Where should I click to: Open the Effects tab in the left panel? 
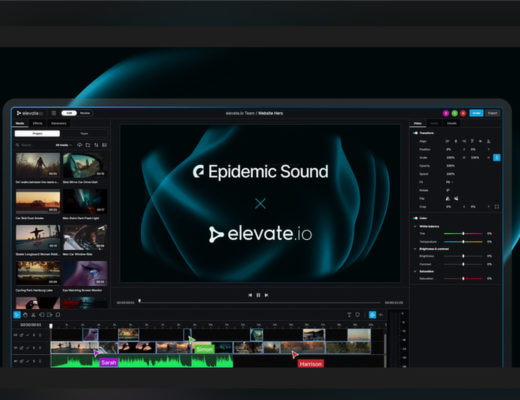37,123
